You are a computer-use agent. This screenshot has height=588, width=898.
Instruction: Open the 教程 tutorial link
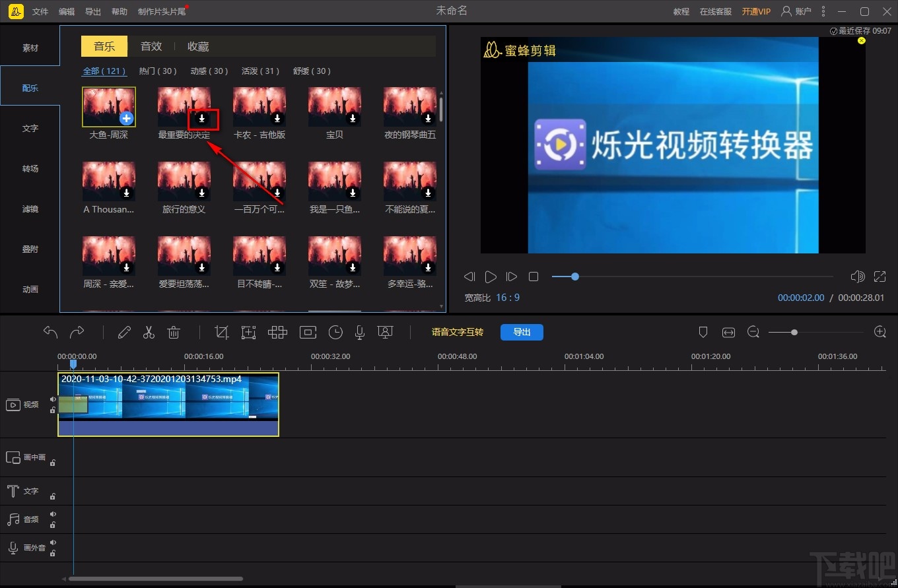pos(681,12)
